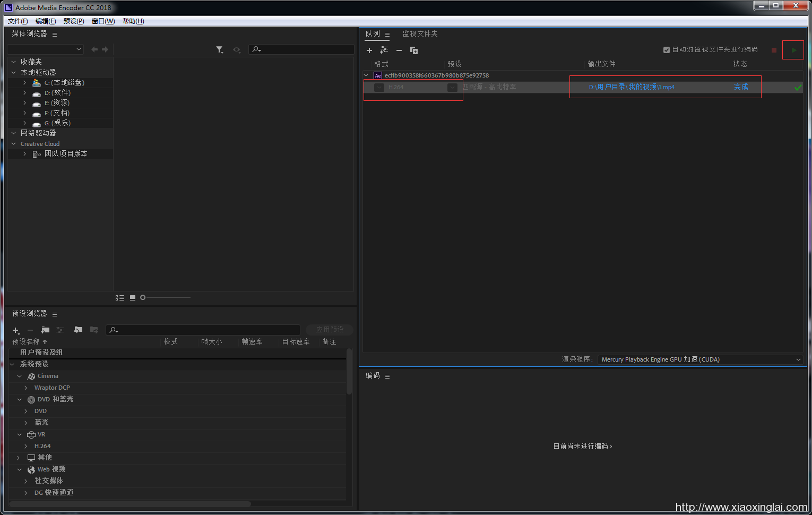
Task: Click the 应用预设 button
Action: coord(330,330)
